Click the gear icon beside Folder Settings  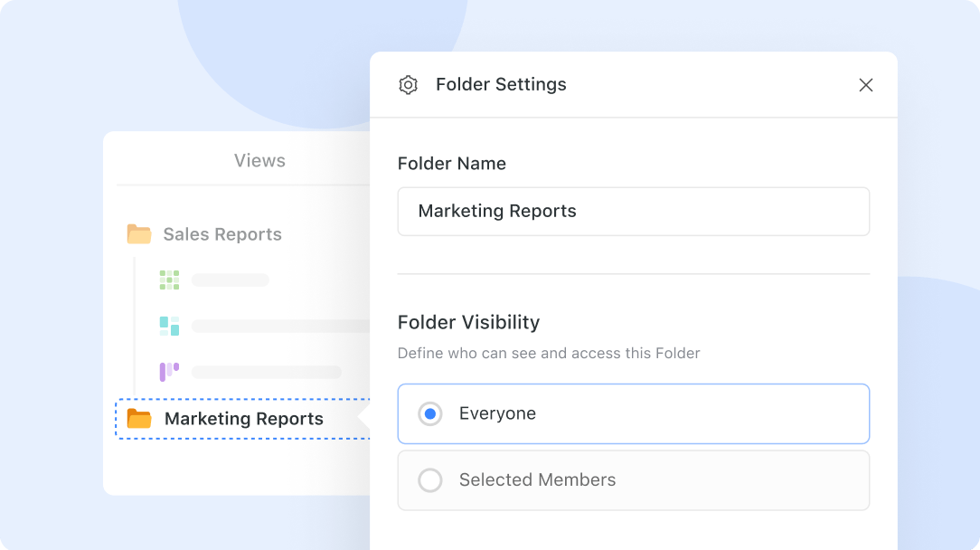coord(408,85)
